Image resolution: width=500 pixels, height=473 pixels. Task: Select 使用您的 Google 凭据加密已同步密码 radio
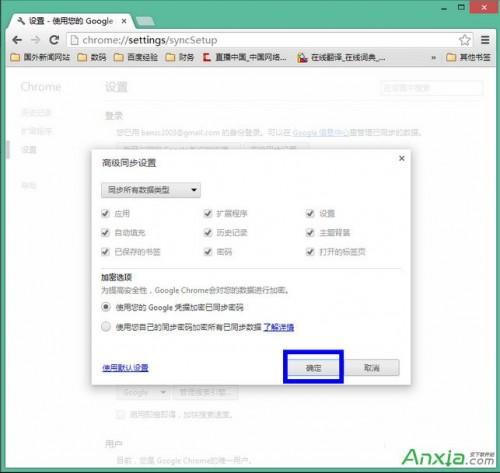(106, 307)
